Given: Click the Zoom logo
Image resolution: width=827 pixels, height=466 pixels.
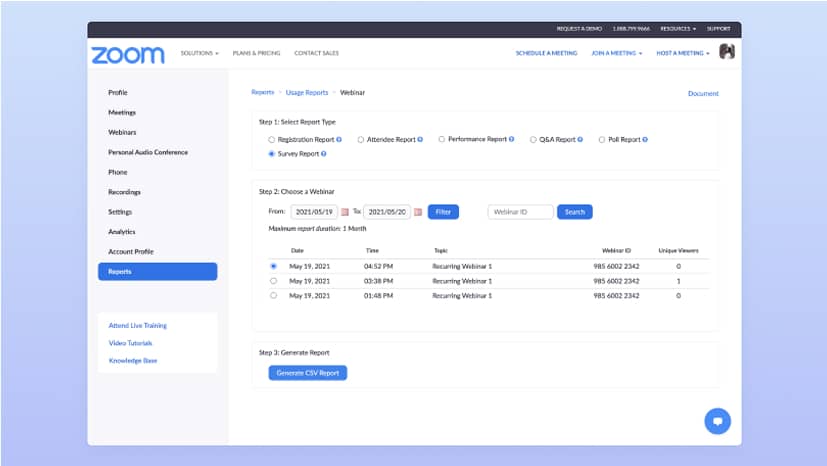Looking at the screenshot, I should pyautogui.click(x=127, y=55).
